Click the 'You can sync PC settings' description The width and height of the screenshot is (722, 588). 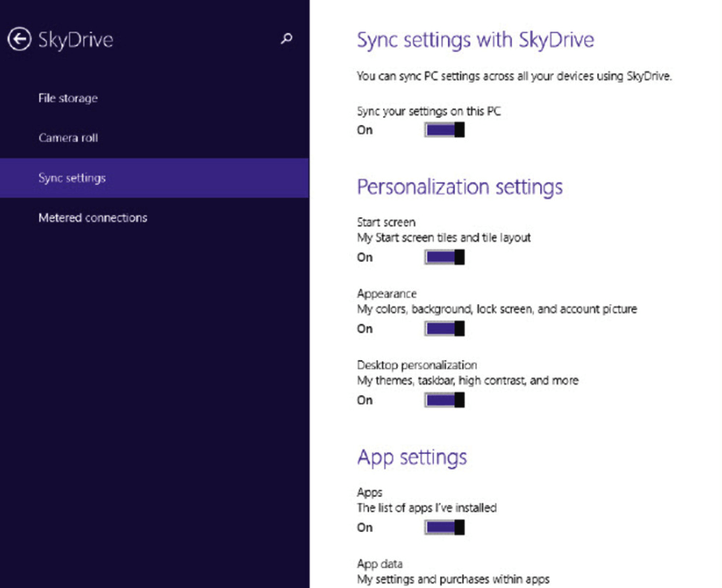coord(514,76)
